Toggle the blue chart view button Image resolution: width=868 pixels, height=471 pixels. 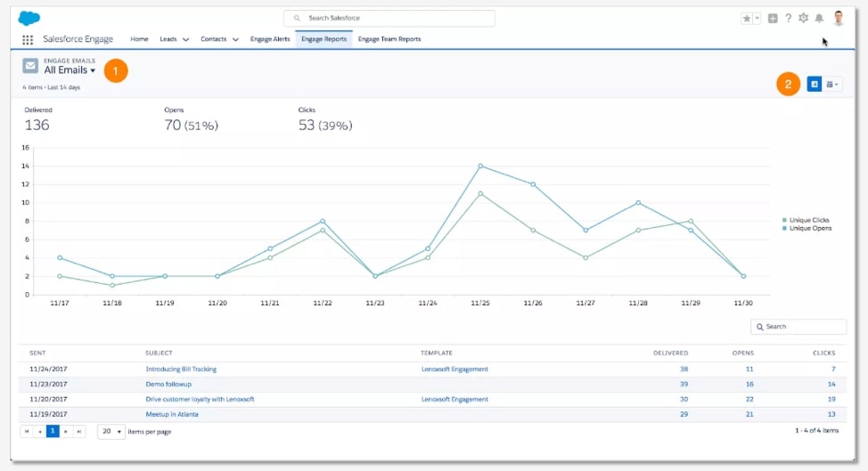click(x=814, y=84)
